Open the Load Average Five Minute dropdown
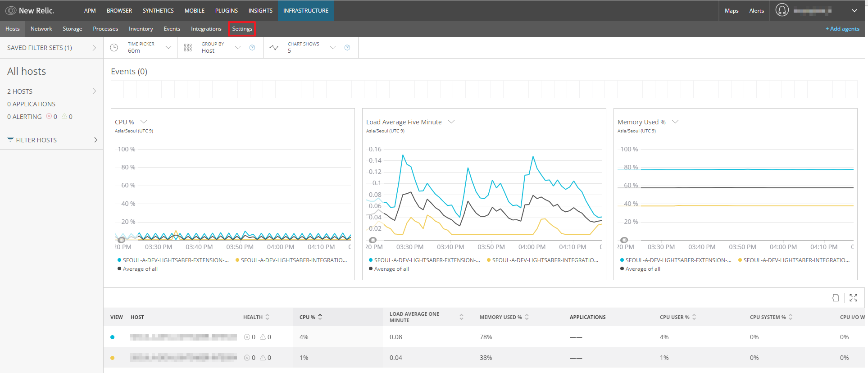Image resolution: width=868 pixels, height=373 pixels. [x=451, y=122]
